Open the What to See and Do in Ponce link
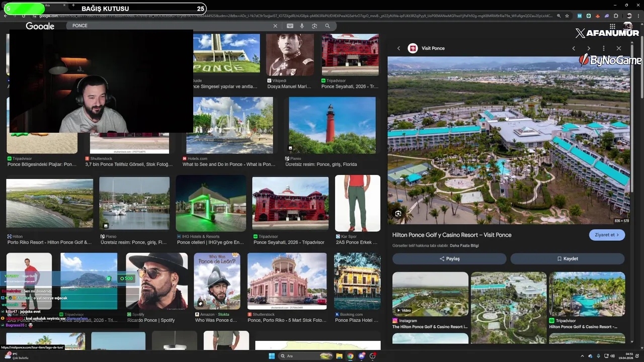Image resolution: width=644 pixels, height=362 pixels. 229,164
